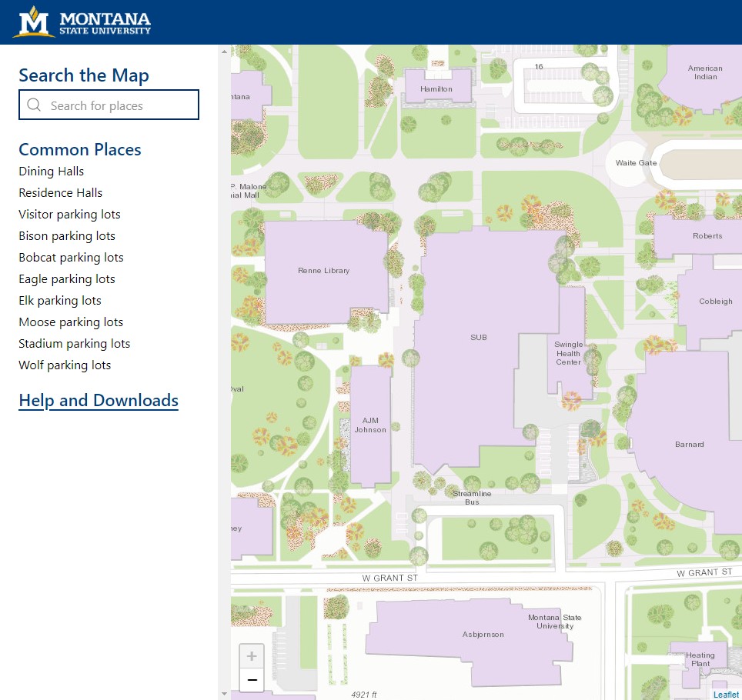The height and width of the screenshot is (700, 742).
Task: Show Wolf parking lots
Action: click(x=65, y=365)
